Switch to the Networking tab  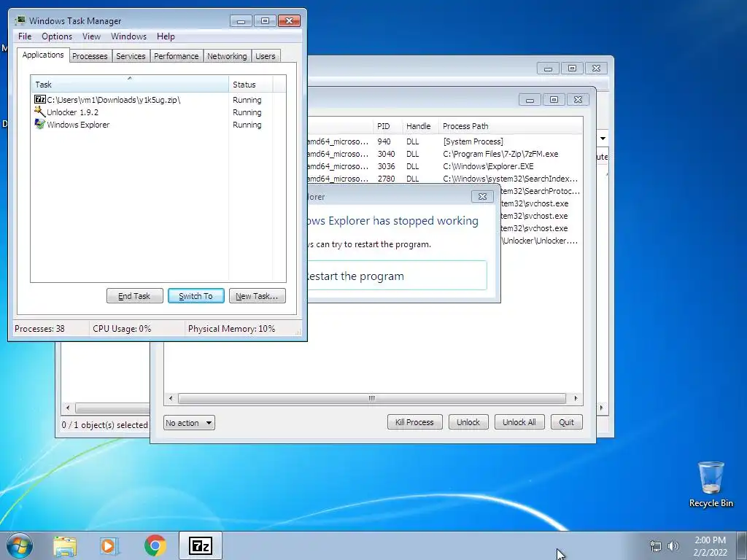pyautogui.click(x=227, y=56)
